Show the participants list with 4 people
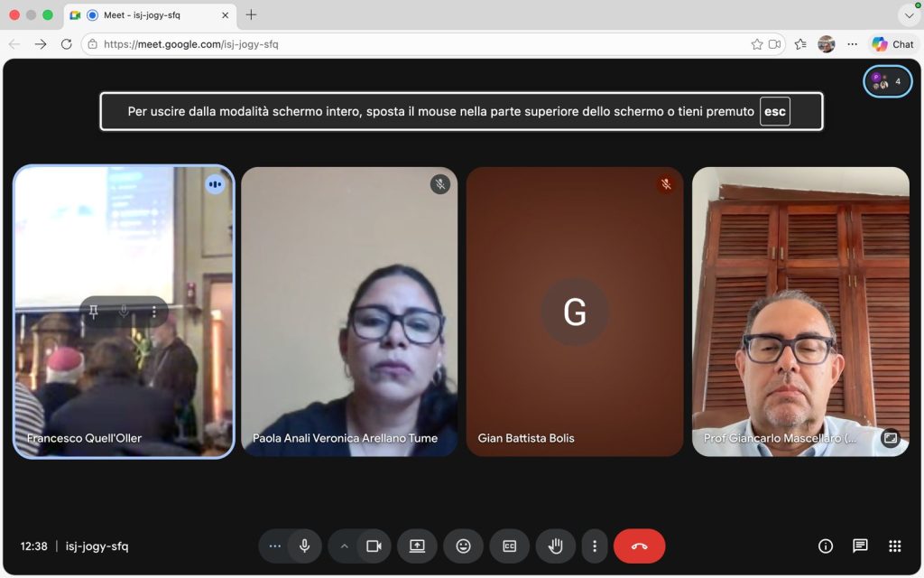This screenshot has height=578, width=924. pyautogui.click(x=887, y=81)
